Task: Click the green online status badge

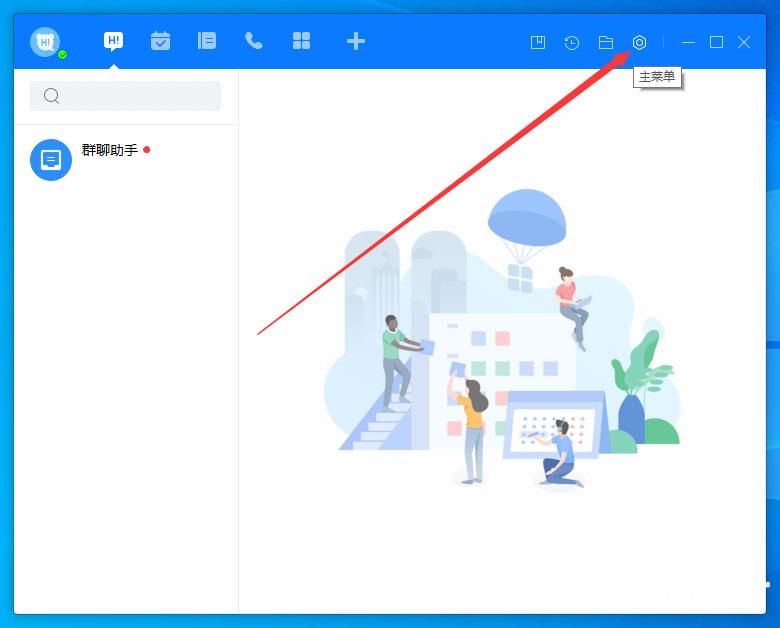Action: click(63, 55)
